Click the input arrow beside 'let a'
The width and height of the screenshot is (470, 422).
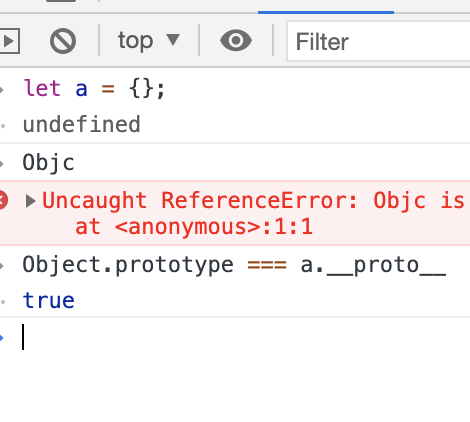2,89
